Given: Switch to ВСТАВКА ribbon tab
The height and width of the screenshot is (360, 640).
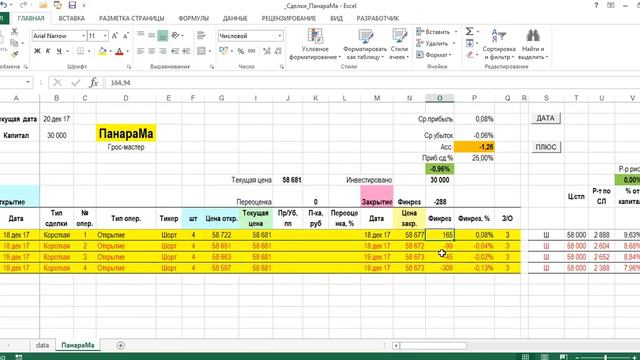Looking at the screenshot, I should 71,18.
